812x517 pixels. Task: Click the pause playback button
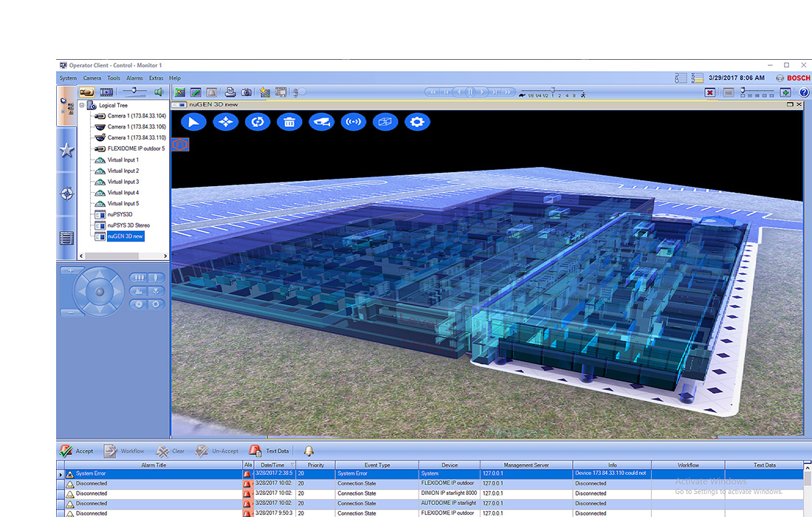pos(470,92)
